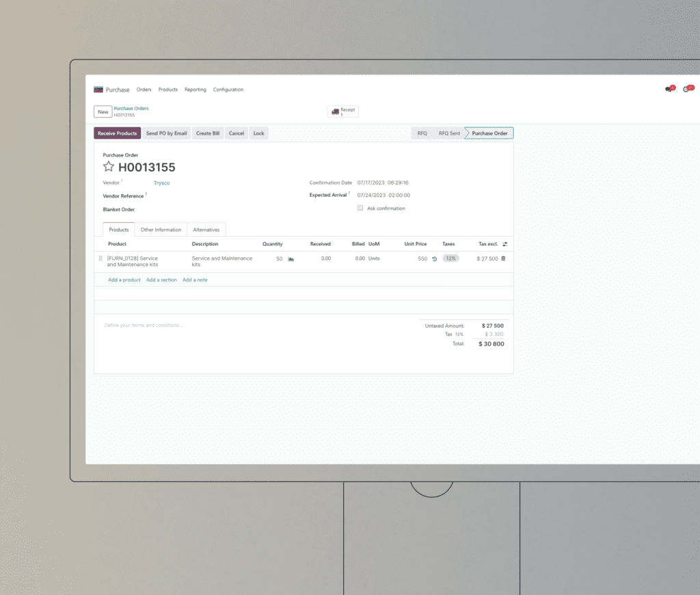The width and height of the screenshot is (700, 595).
Task: Enable the Ask confirmation checkbox
Action: [x=360, y=208]
